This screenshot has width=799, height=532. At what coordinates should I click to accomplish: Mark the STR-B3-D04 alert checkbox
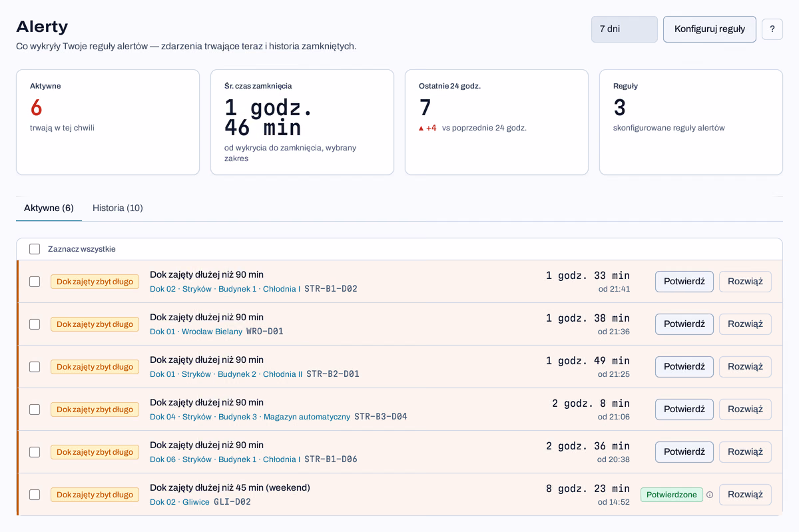point(35,409)
